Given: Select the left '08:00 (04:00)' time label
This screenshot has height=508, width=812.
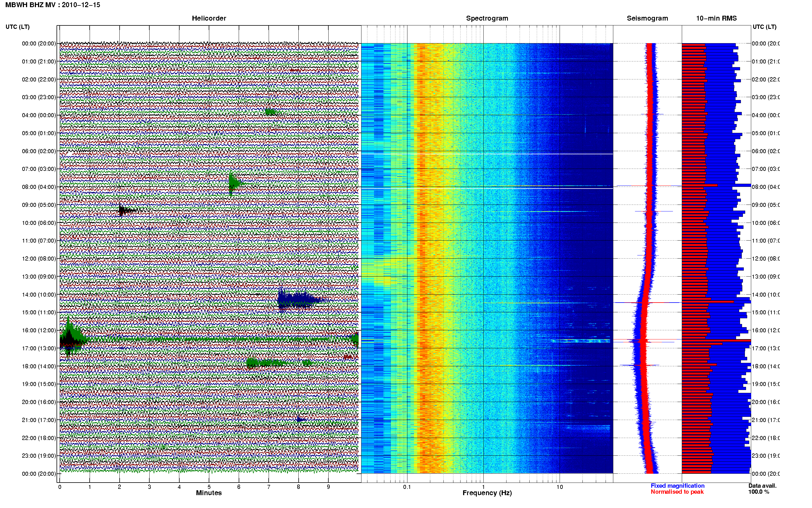Looking at the screenshot, I should point(39,187).
